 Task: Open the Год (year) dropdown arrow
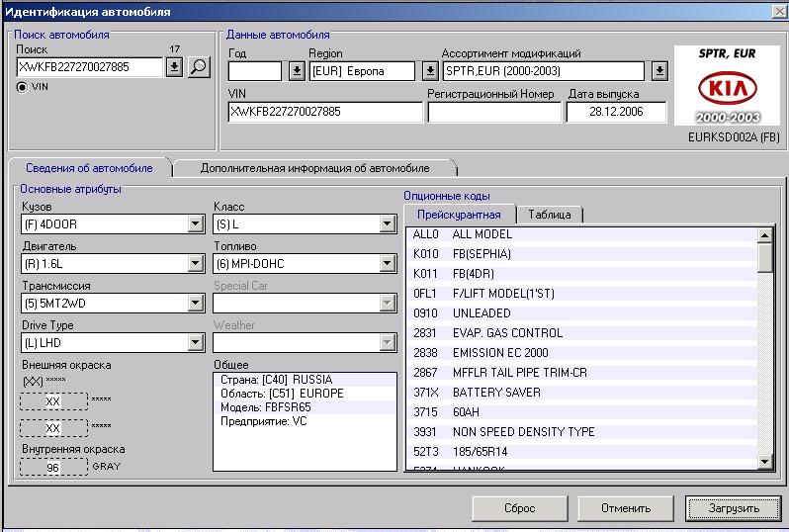click(x=296, y=71)
